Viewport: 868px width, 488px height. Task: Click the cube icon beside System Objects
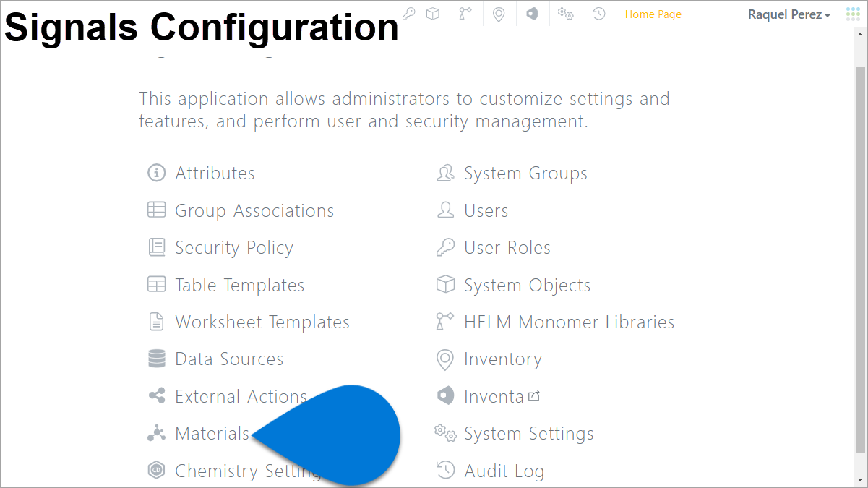pyautogui.click(x=445, y=285)
